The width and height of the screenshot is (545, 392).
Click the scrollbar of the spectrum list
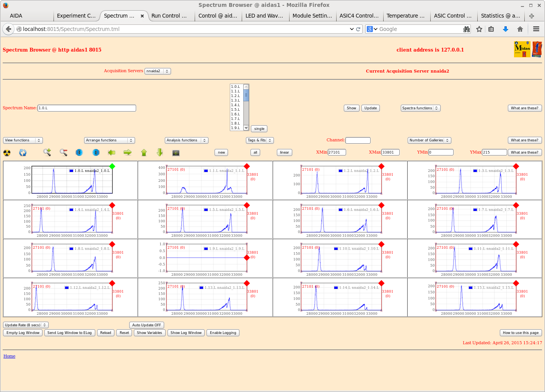(246, 107)
